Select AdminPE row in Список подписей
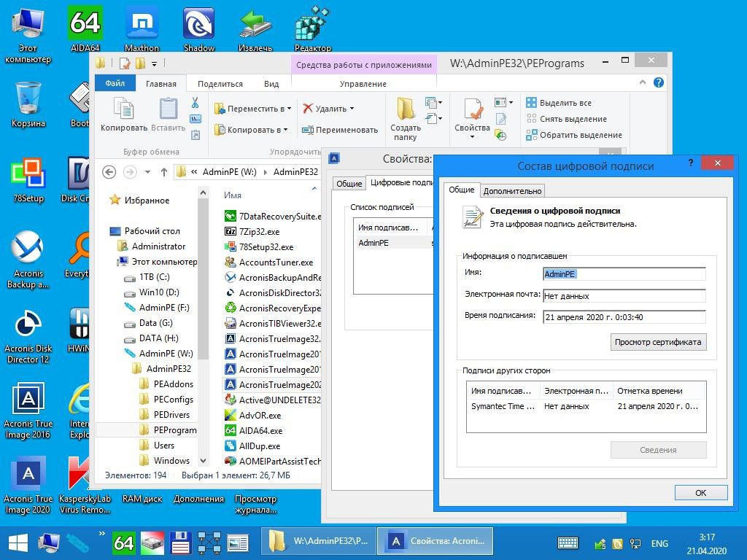Image resolution: width=747 pixels, height=560 pixels. (x=393, y=243)
